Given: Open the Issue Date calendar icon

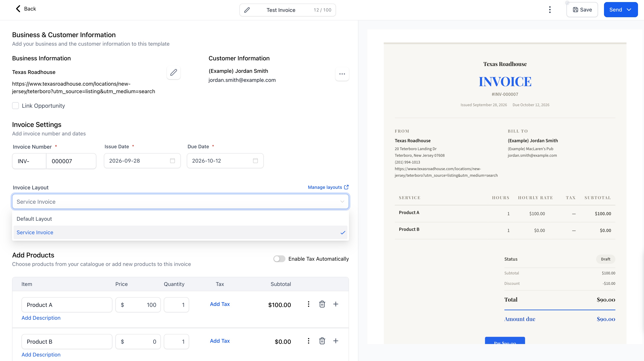Looking at the screenshot, I should coord(172,161).
